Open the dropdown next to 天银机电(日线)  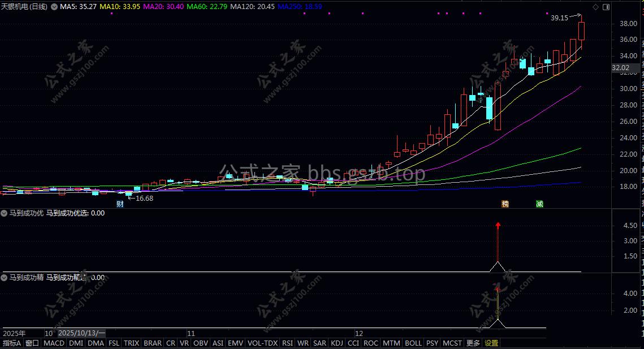[54, 7]
